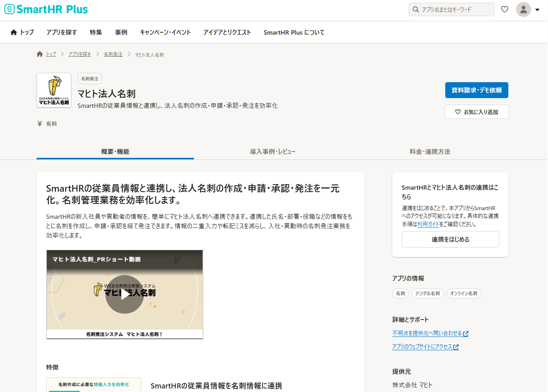Switch to 導入事例・レビュー tab
The height and width of the screenshot is (392, 548).
[x=273, y=152]
